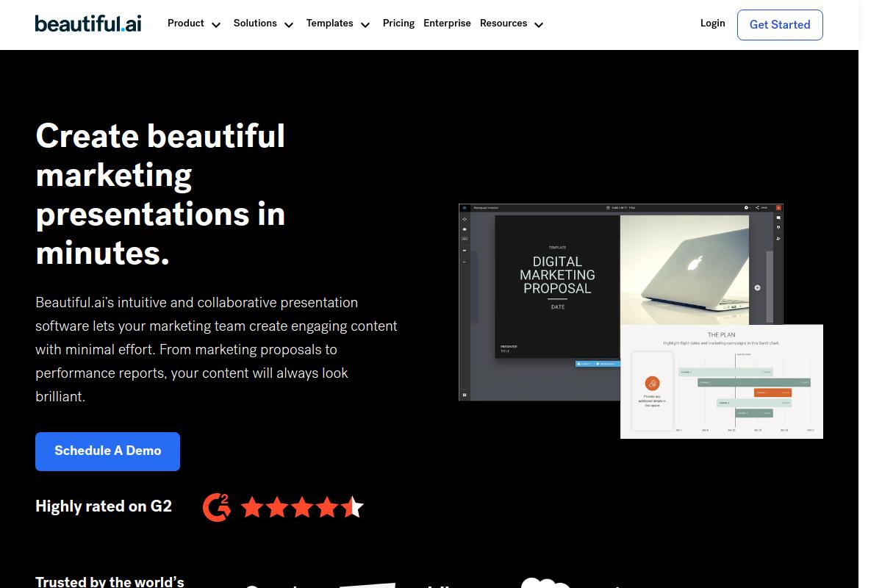Click the plus icon beside the slide

tap(757, 287)
